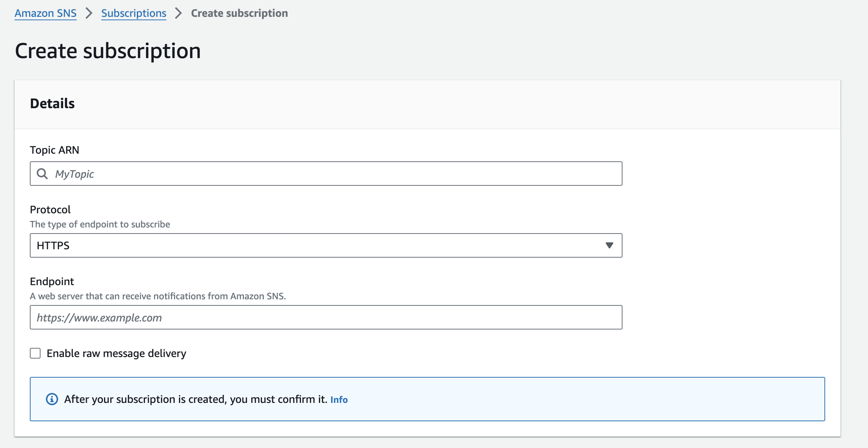Focus the Topic ARN search field
The height and width of the screenshot is (448, 868).
coord(326,174)
